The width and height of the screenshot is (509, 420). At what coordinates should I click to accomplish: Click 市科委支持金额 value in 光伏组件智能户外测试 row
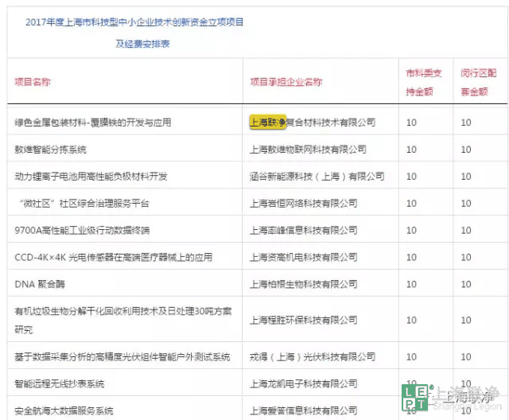411,356
